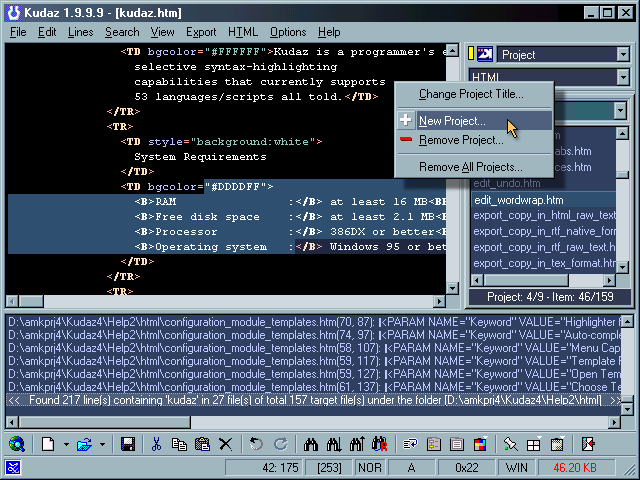
Task: Click the Kudaz icon in the status bar corner
Action: click(13, 468)
